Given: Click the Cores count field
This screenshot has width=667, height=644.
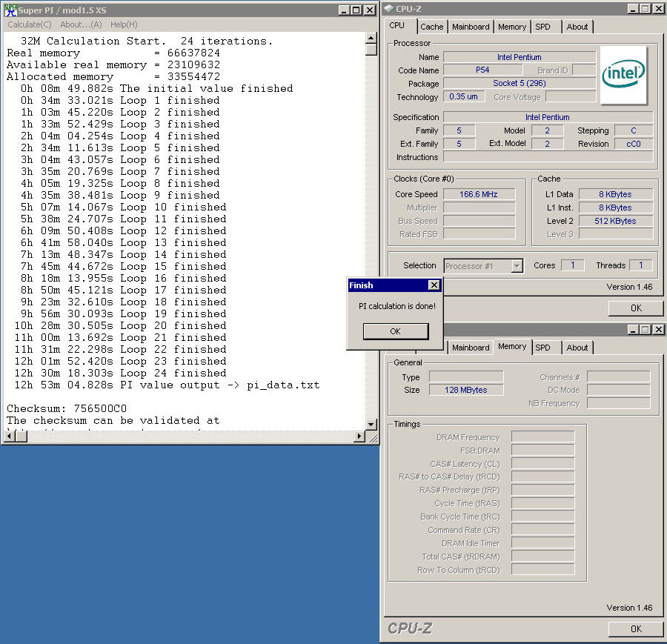Looking at the screenshot, I should (x=573, y=265).
